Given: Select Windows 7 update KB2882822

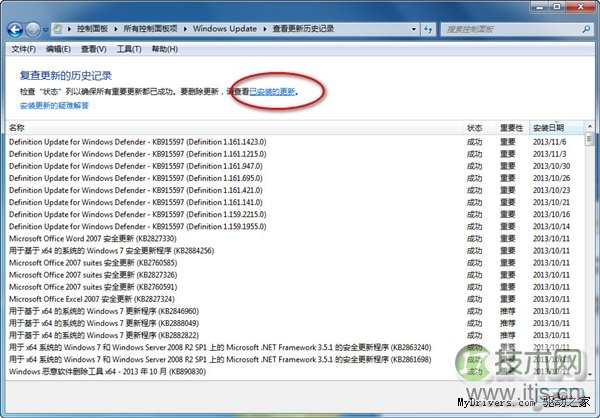Looking at the screenshot, I should point(104,335).
